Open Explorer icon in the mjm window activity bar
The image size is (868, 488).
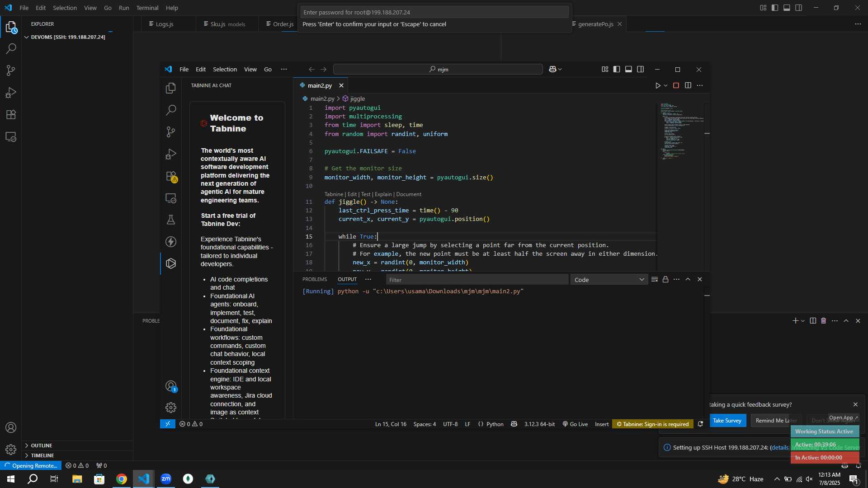click(171, 88)
